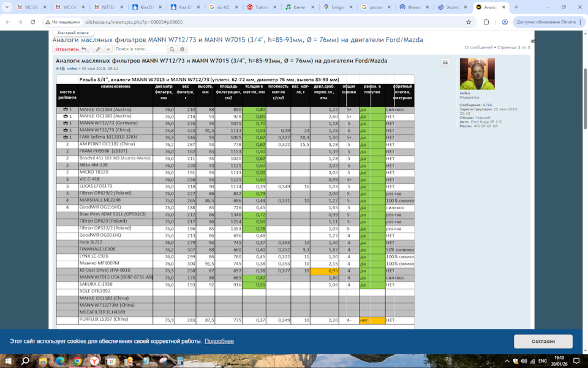The width and height of the screenshot is (588, 368).
Task: Click the volume speaker tray icon
Action: tap(524, 361)
